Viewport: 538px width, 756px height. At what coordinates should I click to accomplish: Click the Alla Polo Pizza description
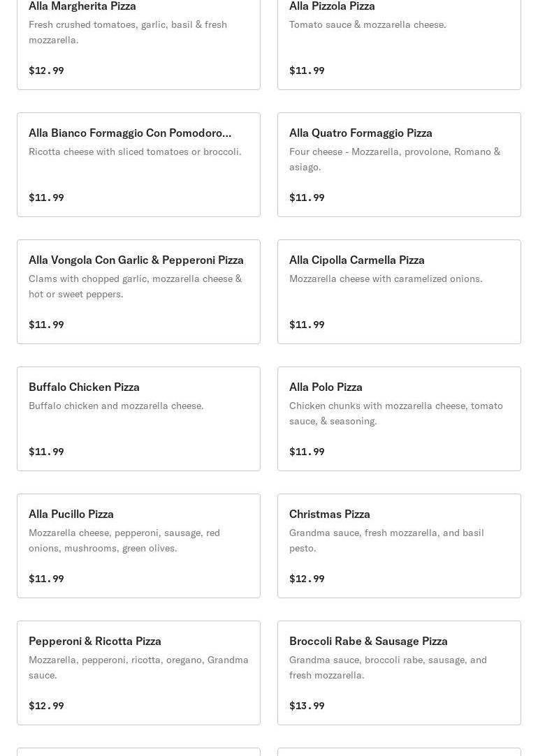[x=395, y=413]
